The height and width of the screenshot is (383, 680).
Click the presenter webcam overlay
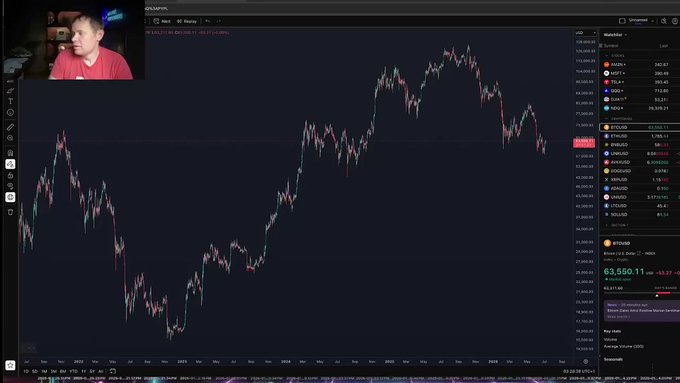(74, 40)
